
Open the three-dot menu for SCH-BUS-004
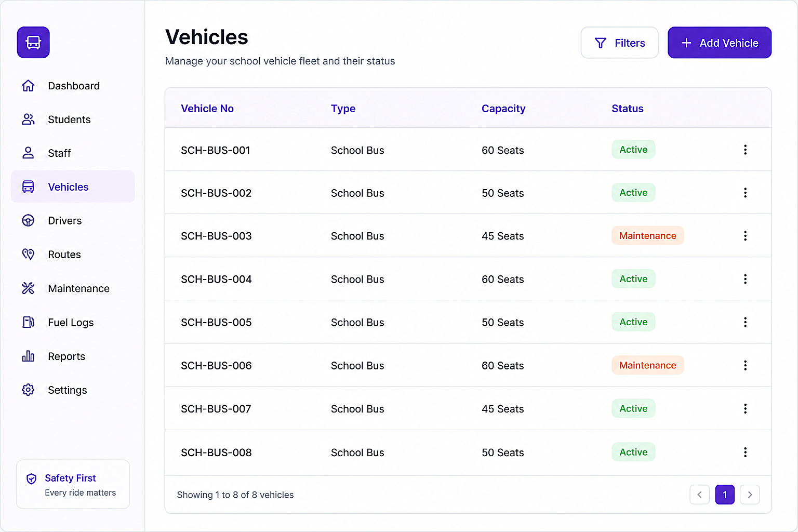point(745,279)
